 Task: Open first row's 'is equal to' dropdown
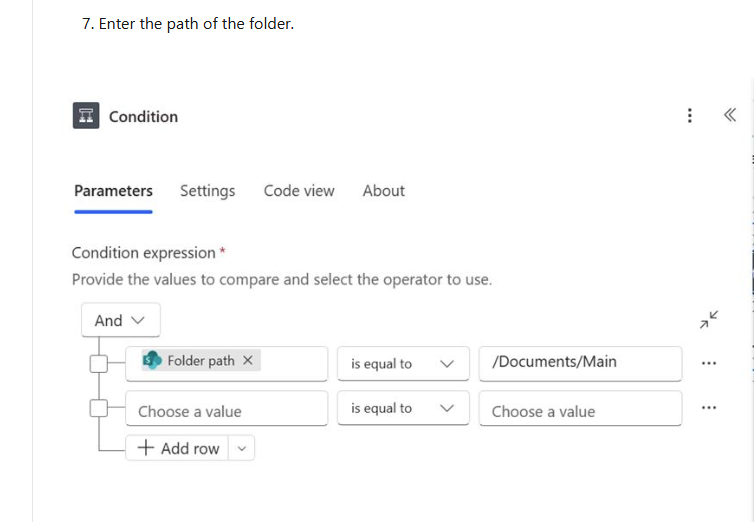point(402,363)
